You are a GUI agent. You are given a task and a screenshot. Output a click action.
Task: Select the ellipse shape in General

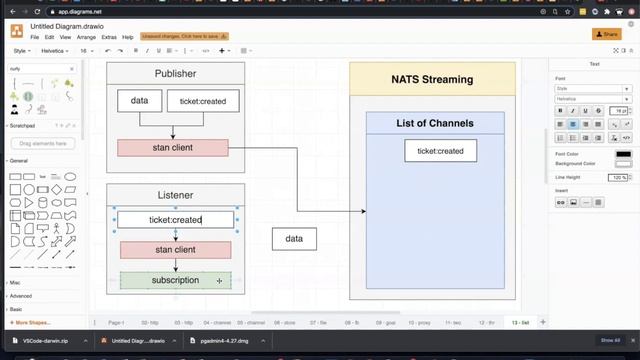[70, 177]
